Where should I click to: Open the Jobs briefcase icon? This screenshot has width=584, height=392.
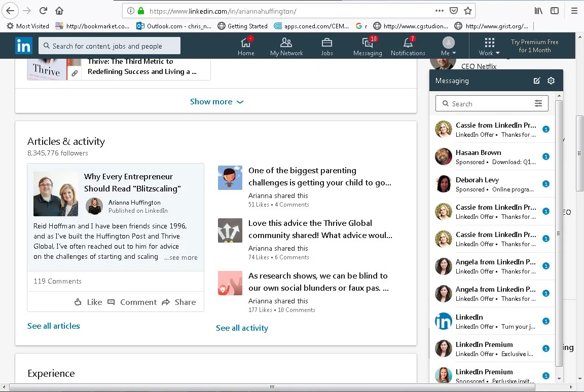(326, 46)
